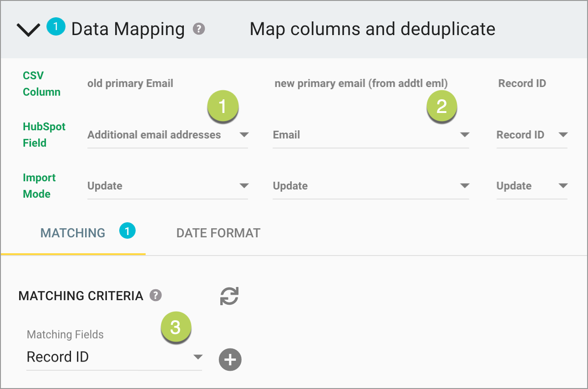
Task: Collapse the Data Mapping section with the chevron
Action: 28,29
